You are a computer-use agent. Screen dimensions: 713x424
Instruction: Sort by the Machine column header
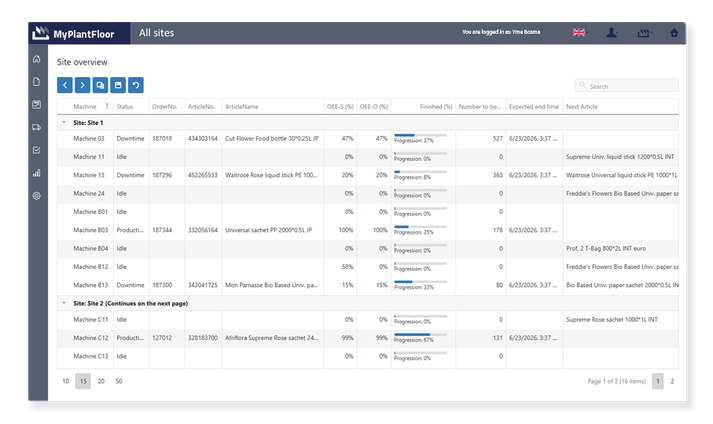[85, 106]
